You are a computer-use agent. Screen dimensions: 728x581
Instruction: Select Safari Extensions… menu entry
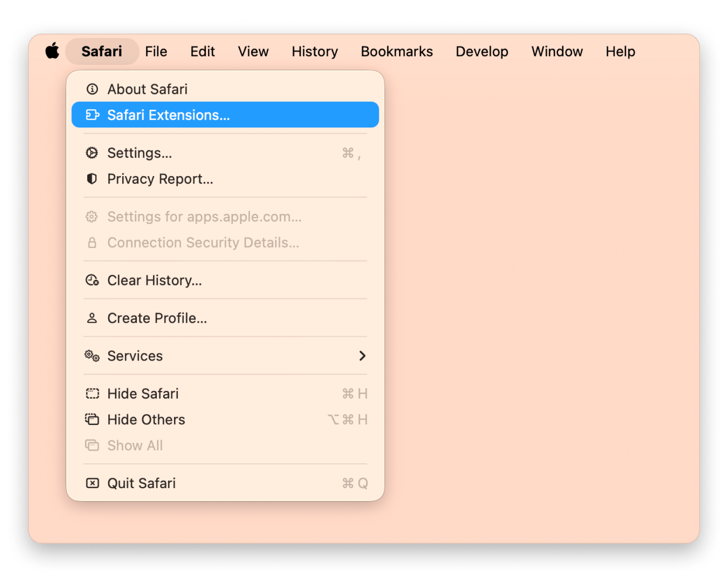tap(225, 115)
